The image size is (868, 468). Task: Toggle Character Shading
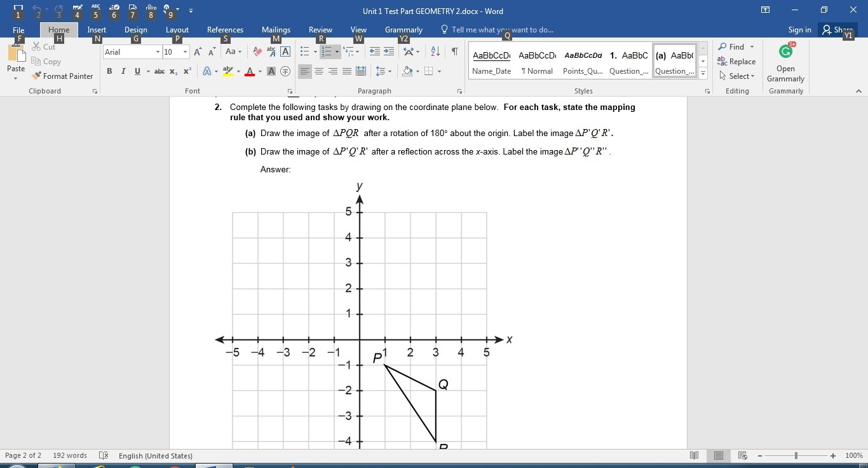271,71
